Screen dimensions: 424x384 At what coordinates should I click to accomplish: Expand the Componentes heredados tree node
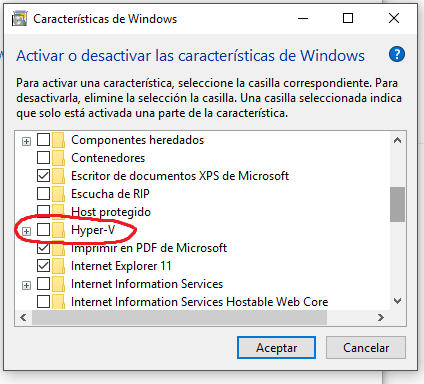click(26, 141)
